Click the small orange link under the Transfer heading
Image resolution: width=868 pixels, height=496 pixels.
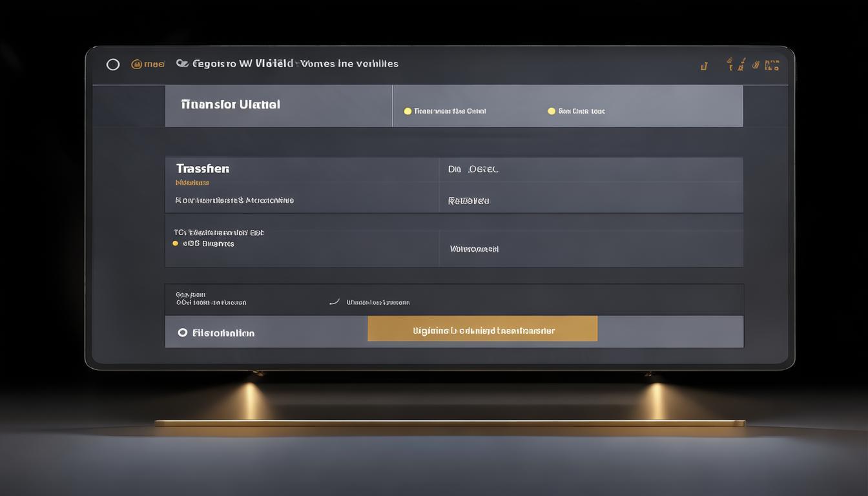point(192,183)
